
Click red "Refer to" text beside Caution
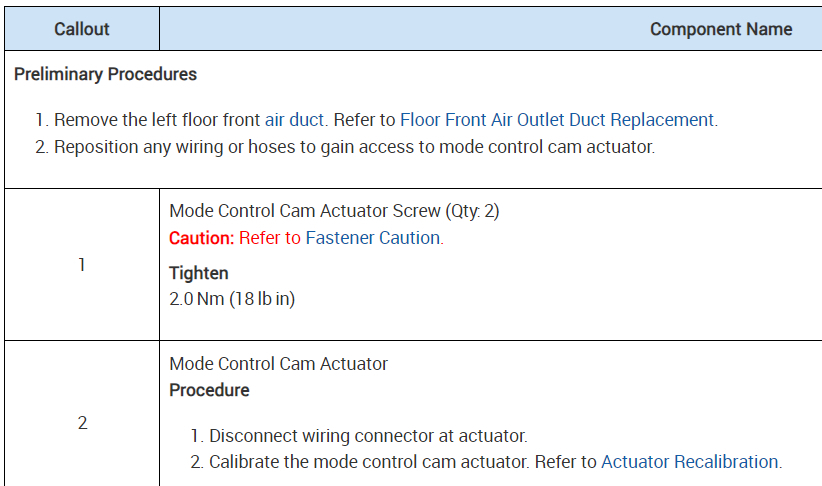pyautogui.click(x=270, y=238)
